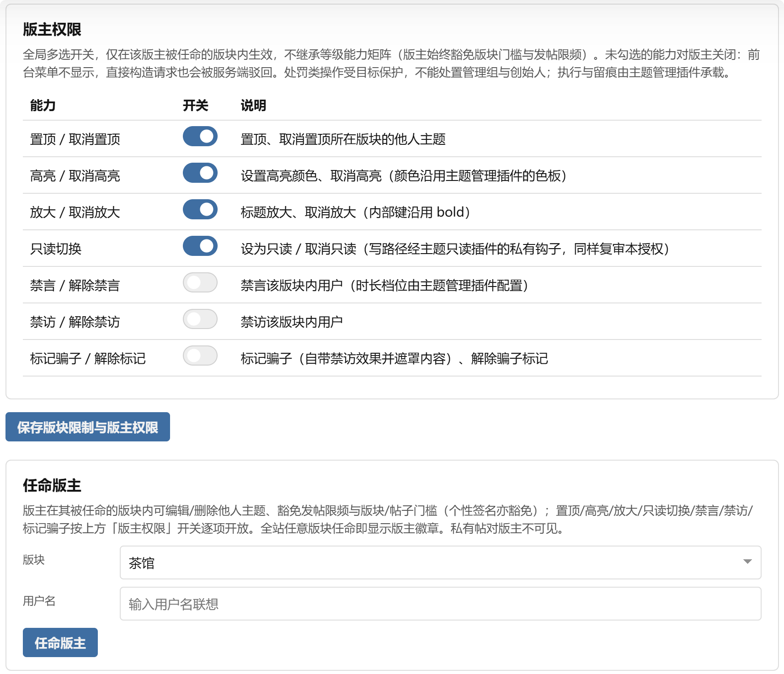Disable the 置顶 / 取消置顶 switch
This screenshot has width=784, height=674.
point(200,136)
